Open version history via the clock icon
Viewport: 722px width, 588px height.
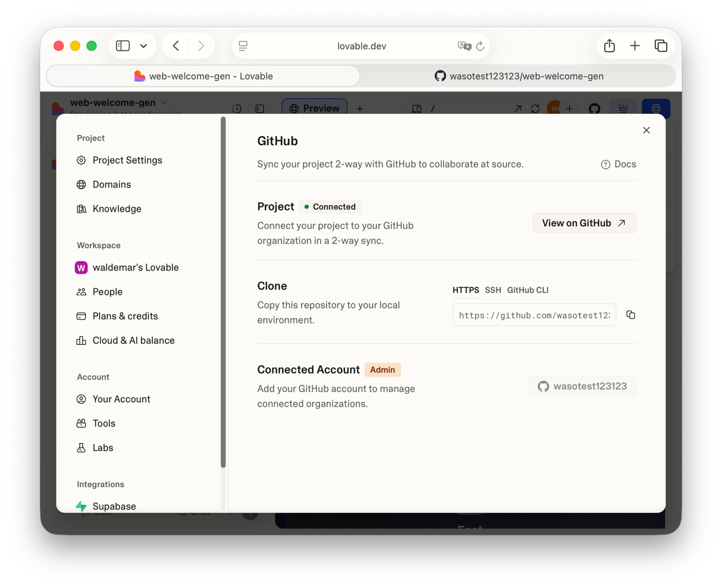(x=237, y=108)
